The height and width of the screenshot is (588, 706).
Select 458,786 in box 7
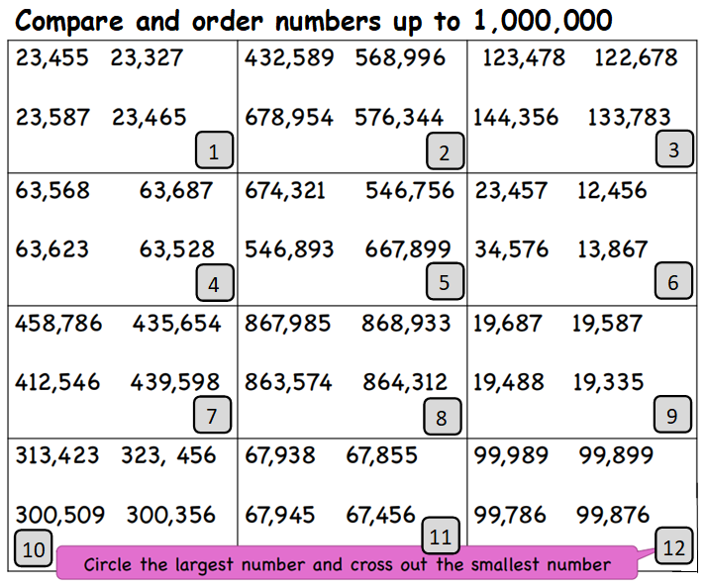coord(58,324)
